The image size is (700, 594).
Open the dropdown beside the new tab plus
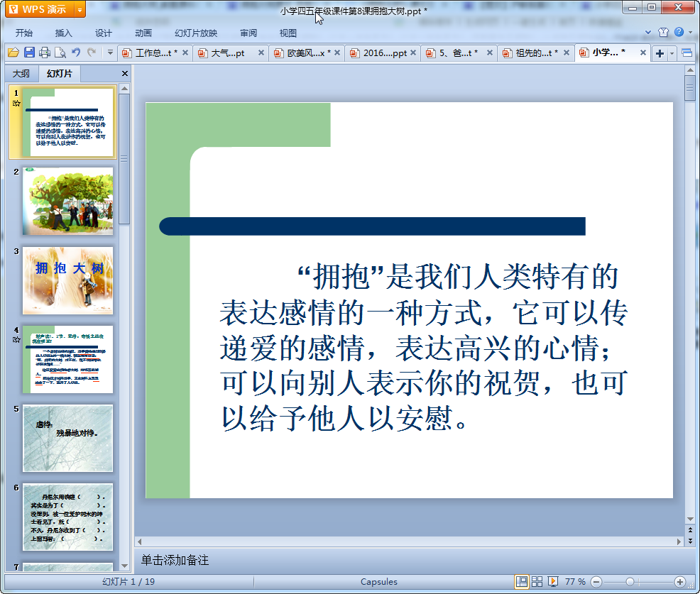[672, 53]
